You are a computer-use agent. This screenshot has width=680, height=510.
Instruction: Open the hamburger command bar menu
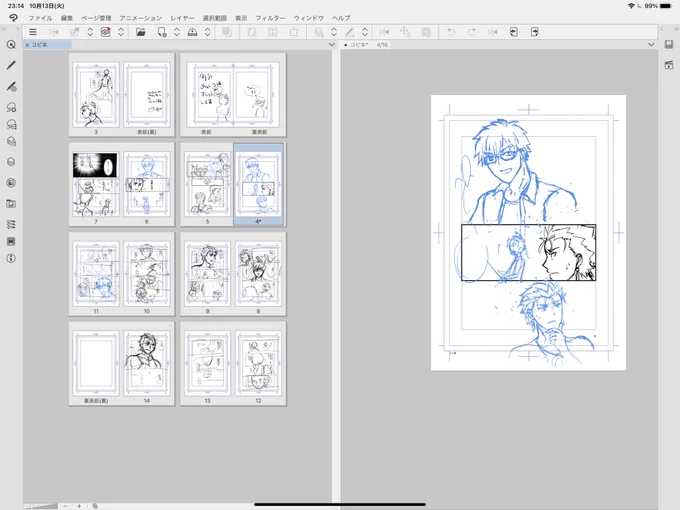pos(33,32)
